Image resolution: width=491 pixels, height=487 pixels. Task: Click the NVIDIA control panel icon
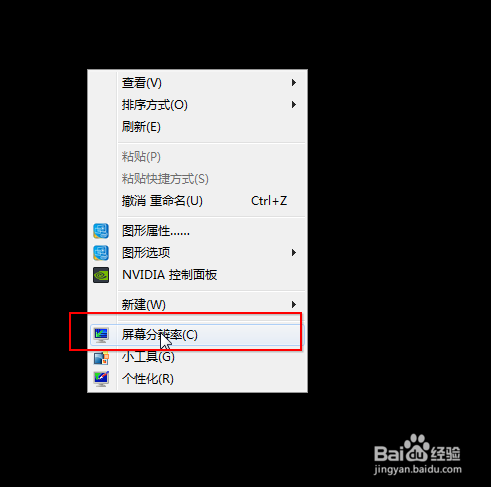click(x=101, y=275)
